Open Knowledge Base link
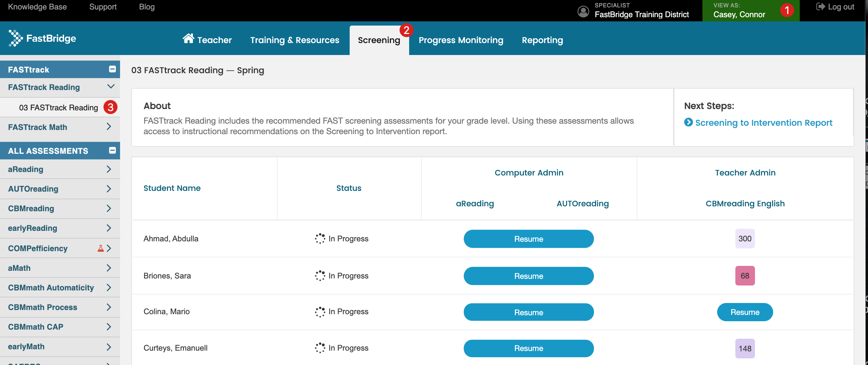Screen dimensions: 868x365 coord(37,7)
